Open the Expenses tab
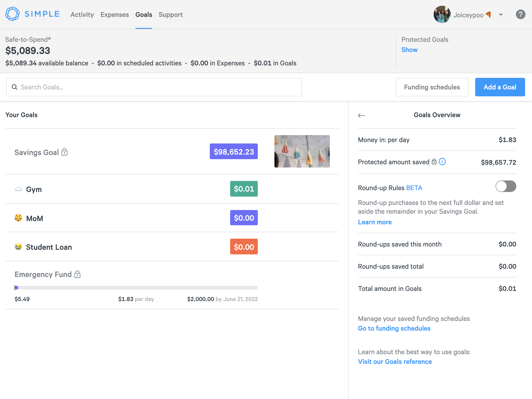 [x=114, y=15]
